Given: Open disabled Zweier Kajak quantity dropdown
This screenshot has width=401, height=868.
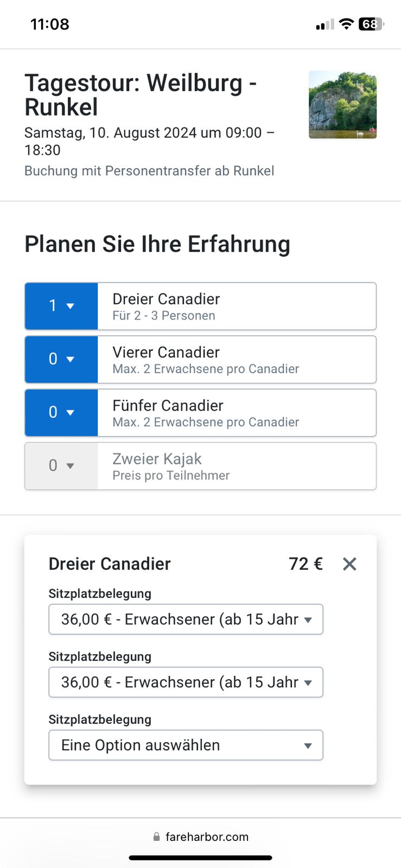Looking at the screenshot, I should coord(61,465).
